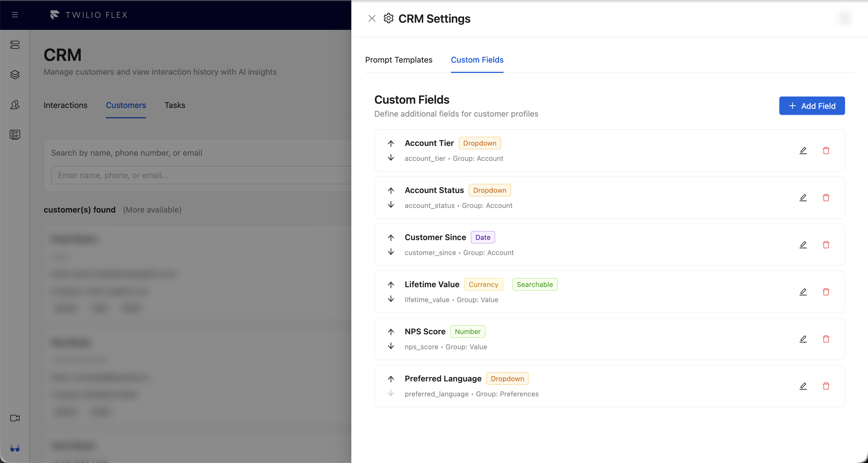Click the CRM Settings gear icon
Screen dimensions: 868x463
click(389, 18)
